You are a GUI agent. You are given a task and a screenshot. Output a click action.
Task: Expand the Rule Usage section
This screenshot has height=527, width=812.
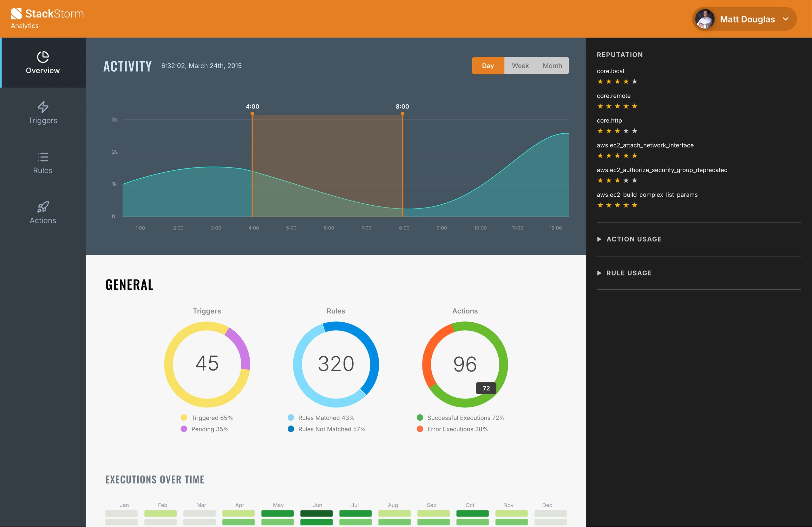624,273
